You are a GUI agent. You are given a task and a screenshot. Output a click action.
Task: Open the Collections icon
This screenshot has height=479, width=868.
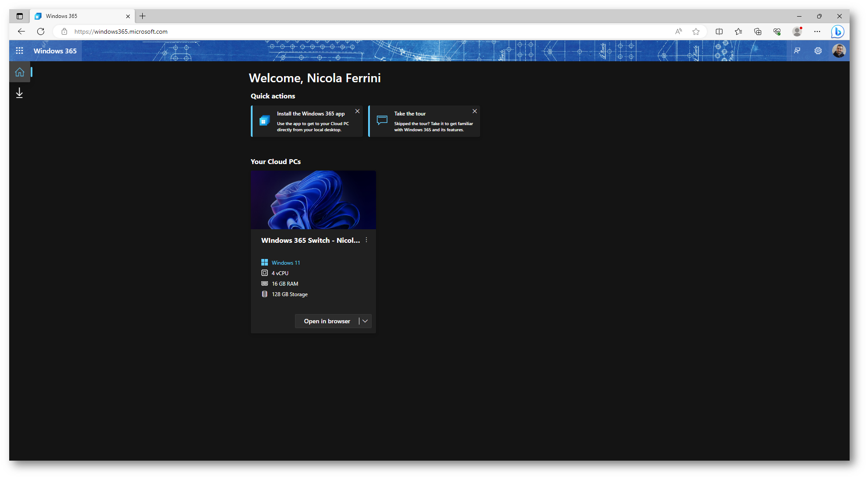click(758, 31)
